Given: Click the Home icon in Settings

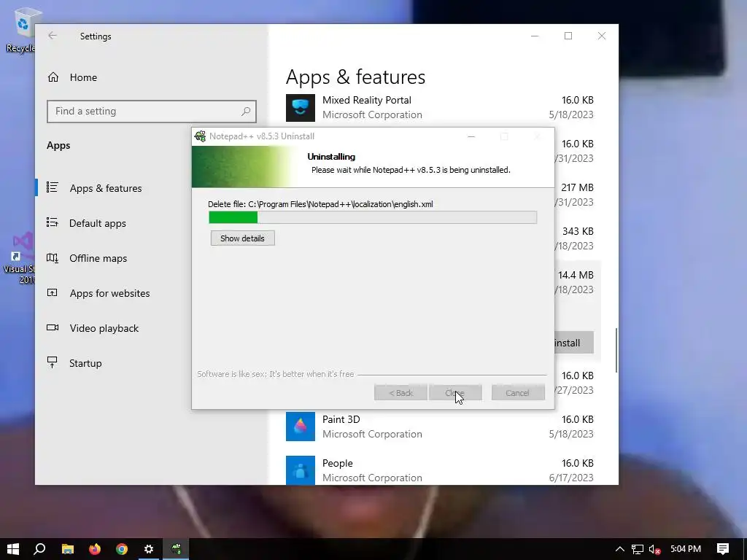Looking at the screenshot, I should coord(53,77).
